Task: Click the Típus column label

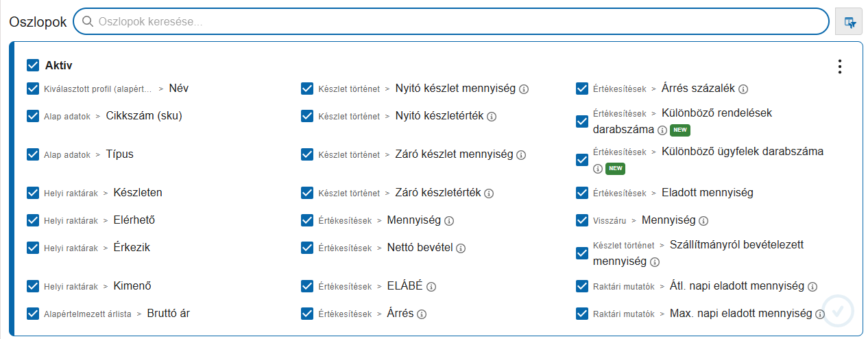Action: pyautogui.click(x=119, y=154)
